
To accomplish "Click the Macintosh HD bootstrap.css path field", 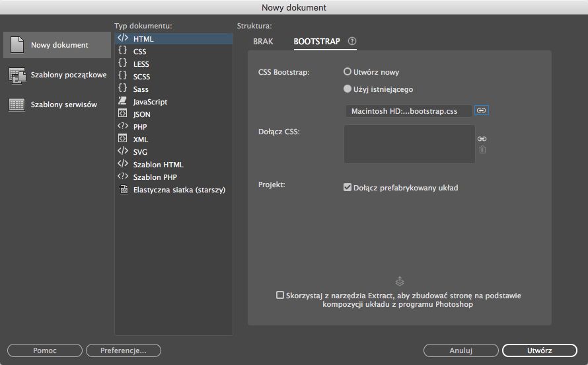I will pyautogui.click(x=408, y=111).
